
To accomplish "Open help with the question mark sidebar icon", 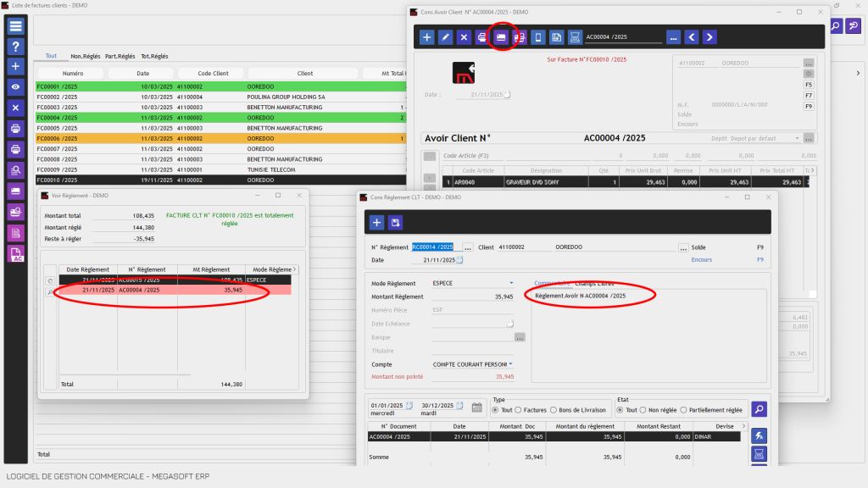I will click(x=15, y=47).
